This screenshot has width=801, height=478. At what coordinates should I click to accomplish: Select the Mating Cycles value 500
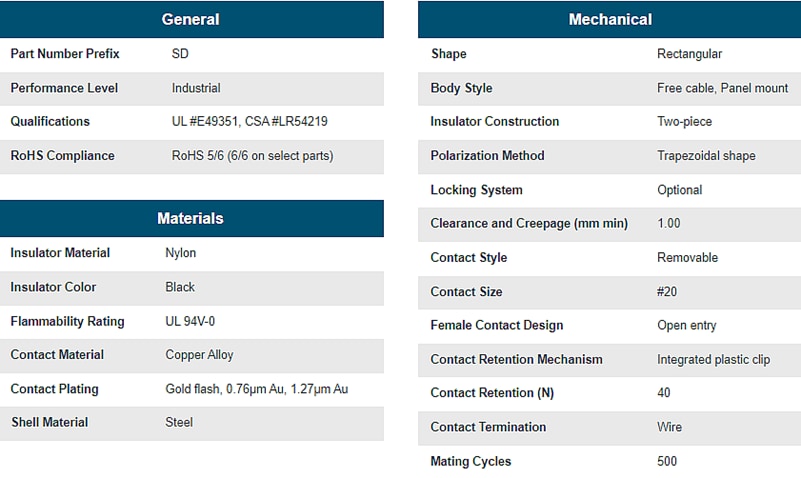[667, 461]
